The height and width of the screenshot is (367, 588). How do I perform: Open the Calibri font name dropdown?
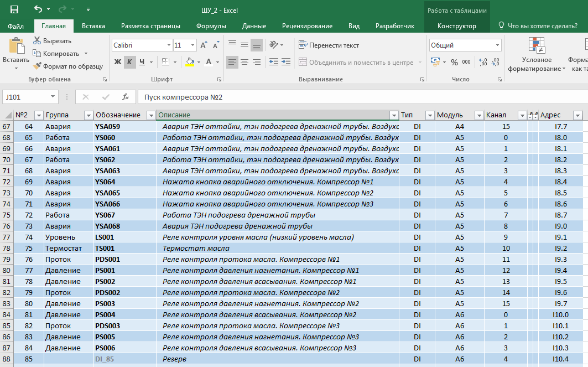tap(169, 45)
